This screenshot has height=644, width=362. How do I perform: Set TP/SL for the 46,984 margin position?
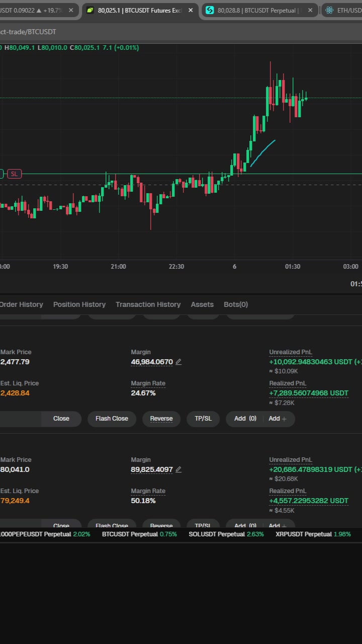(x=203, y=419)
